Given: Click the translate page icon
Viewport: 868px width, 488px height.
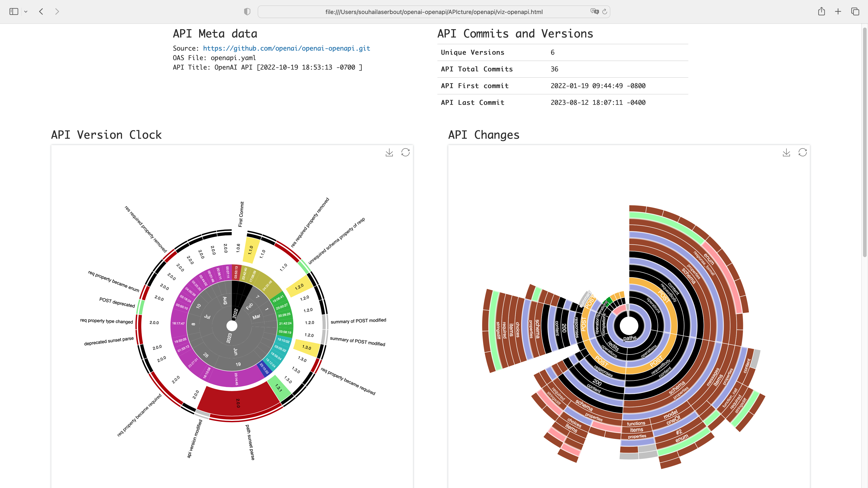Looking at the screenshot, I should pos(594,12).
